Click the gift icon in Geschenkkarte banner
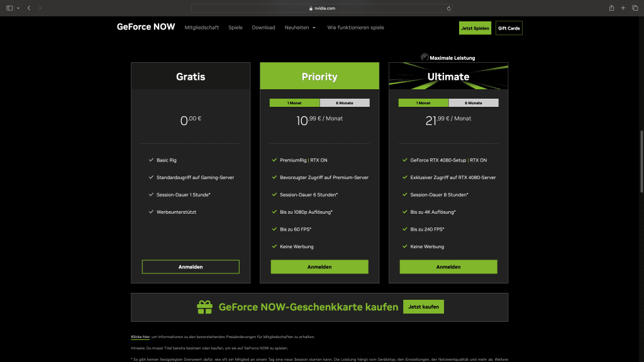This screenshot has height=362, width=644. (204, 307)
